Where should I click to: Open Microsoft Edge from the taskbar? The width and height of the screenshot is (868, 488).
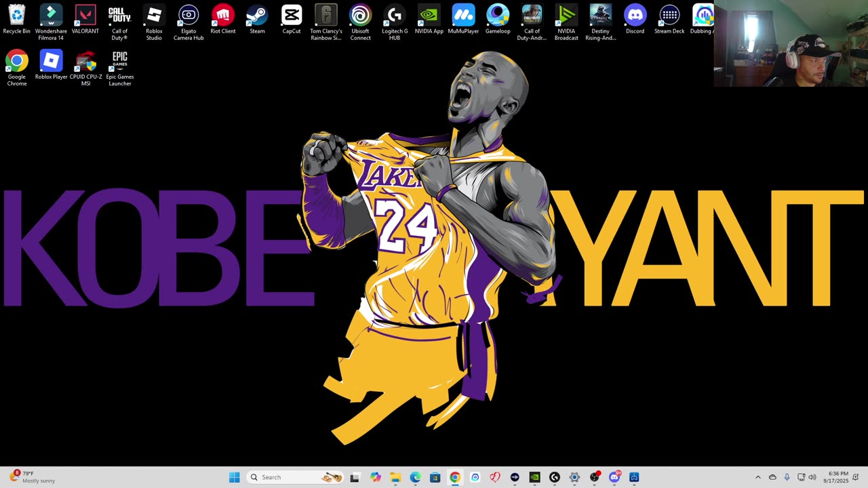(415, 477)
